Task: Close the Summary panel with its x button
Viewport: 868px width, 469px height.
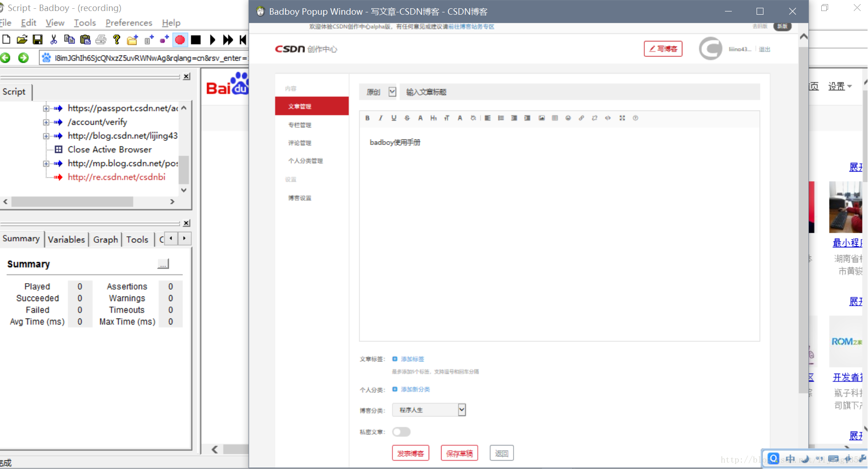Action: coord(187,223)
